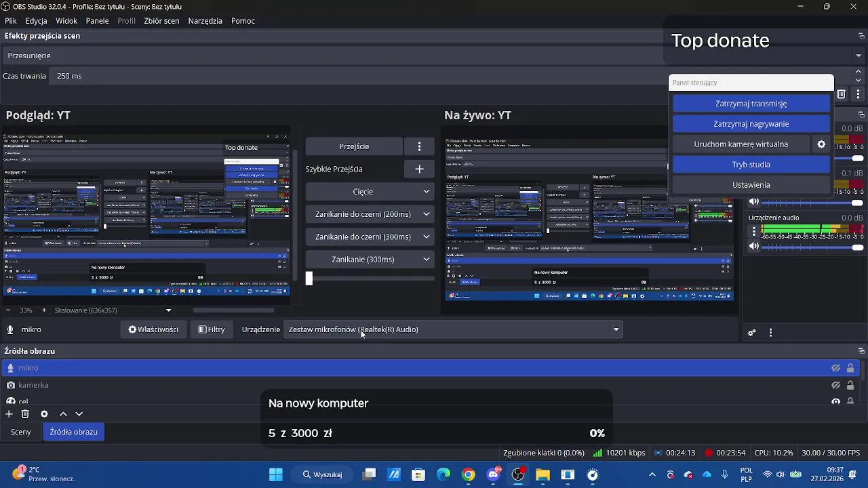Open Discord from taskbar
868x488 pixels.
[494, 474]
